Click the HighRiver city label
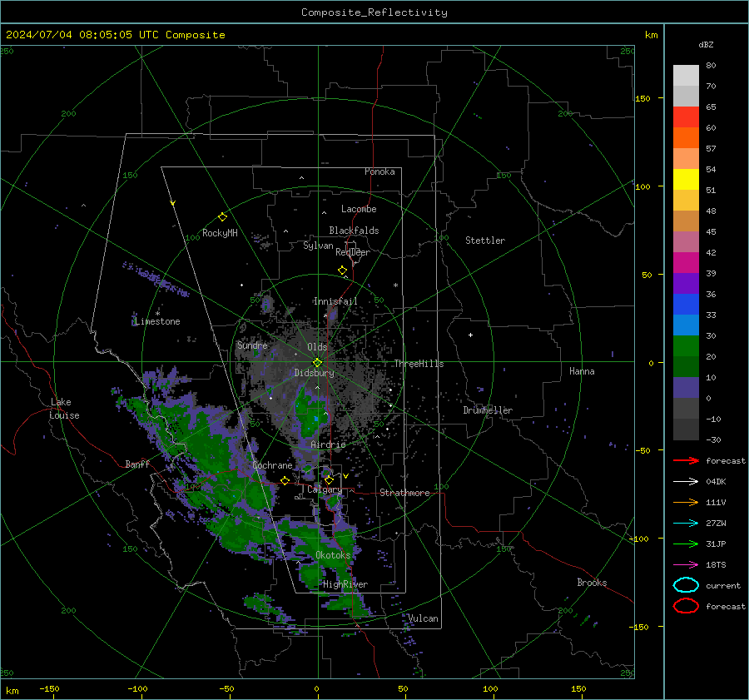 tap(345, 584)
